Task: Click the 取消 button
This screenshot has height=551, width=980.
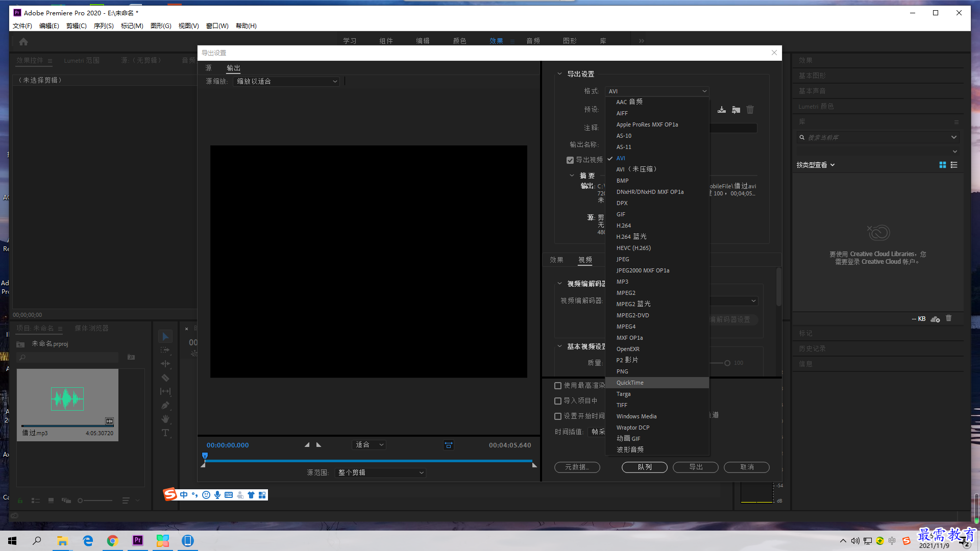Action: pyautogui.click(x=747, y=467)
